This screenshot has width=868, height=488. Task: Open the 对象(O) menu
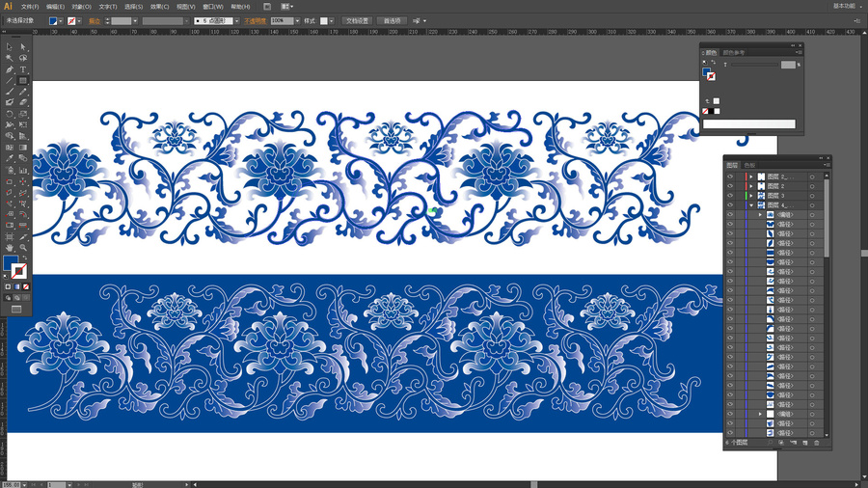click(x=81, y=7)
